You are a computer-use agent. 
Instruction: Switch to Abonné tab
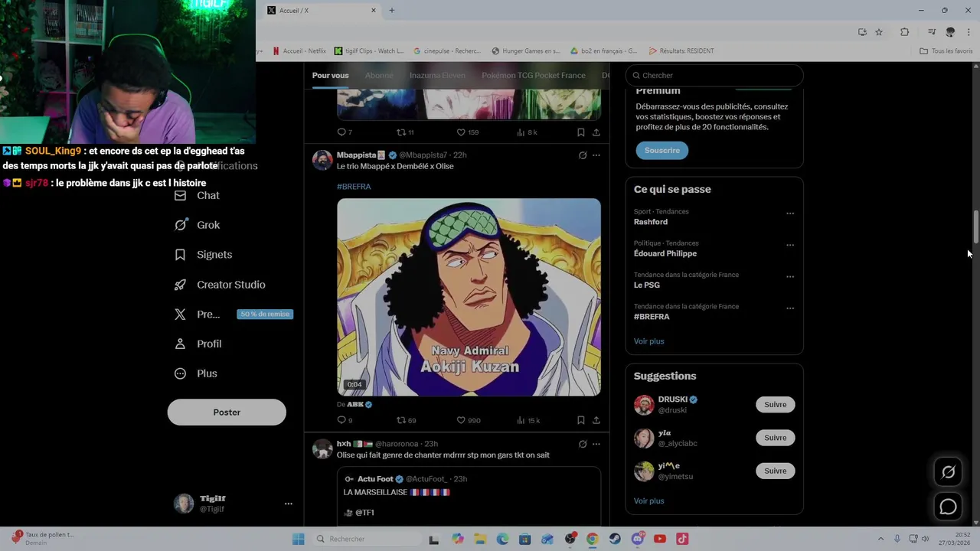379,75
